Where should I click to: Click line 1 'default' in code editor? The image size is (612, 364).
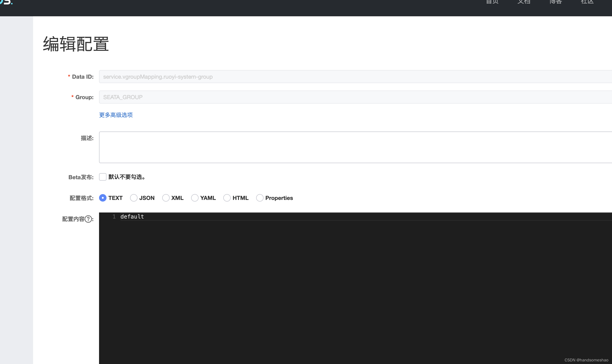click(132, 217)
